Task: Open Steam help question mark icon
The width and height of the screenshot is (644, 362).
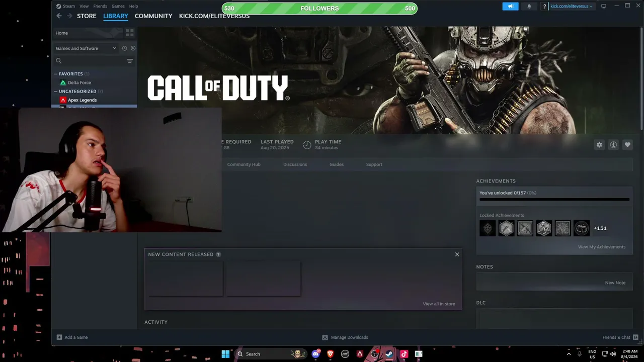Action: tap(544, 7)
